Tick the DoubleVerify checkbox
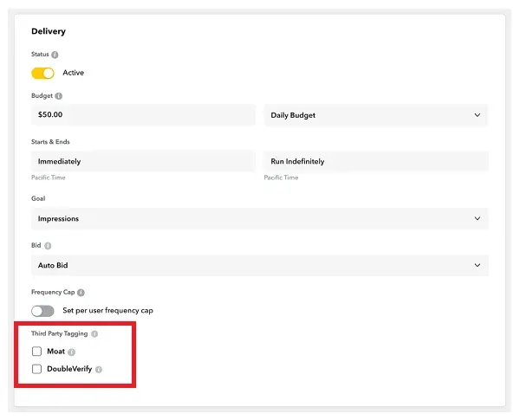Viewport: 520px width, 420px height. 36,369
